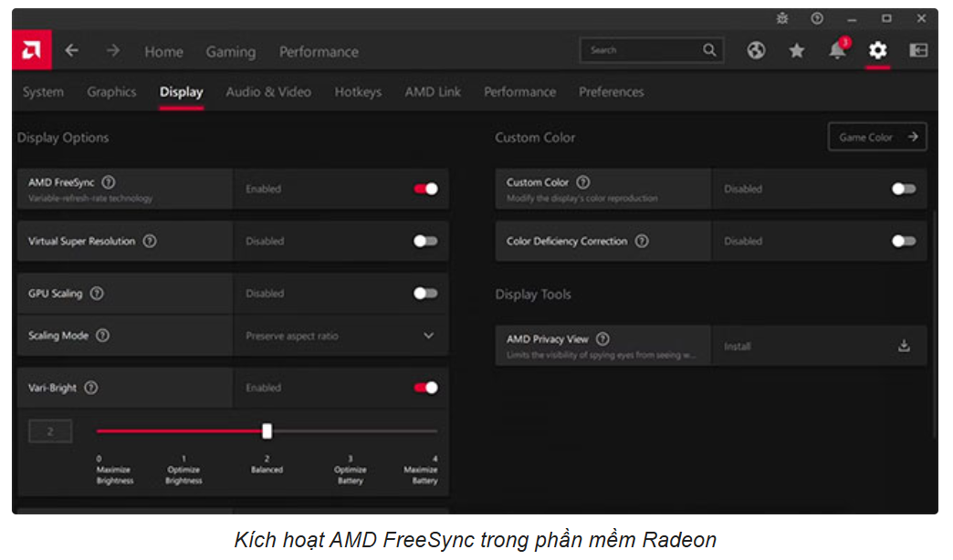
Task: Go back with the left arrow
Action: point(71,51)
